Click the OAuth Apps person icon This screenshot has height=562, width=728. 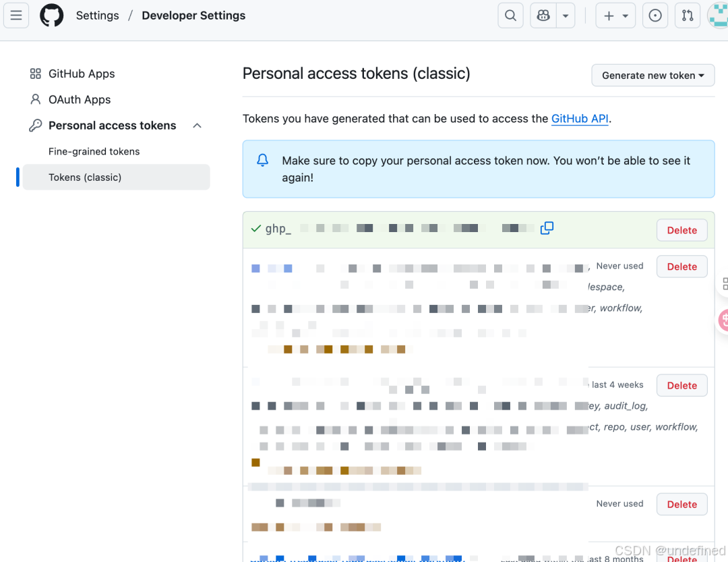[35, 99]
